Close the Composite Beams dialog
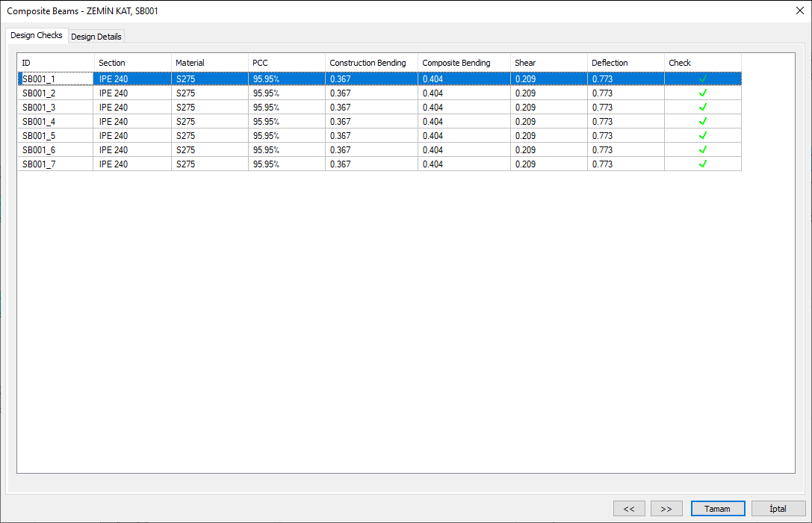The height and width of the screenshot is (523, 812). (x=800, y=10)
